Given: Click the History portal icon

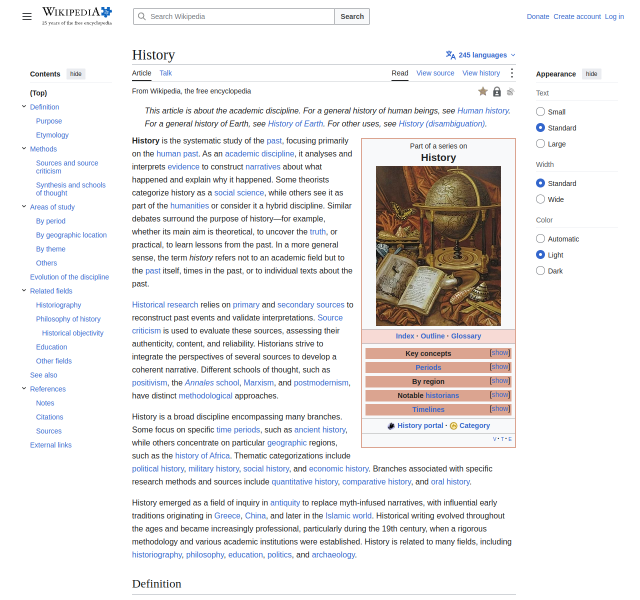Looking at the screenshot, I should click(x=391, y=426).
